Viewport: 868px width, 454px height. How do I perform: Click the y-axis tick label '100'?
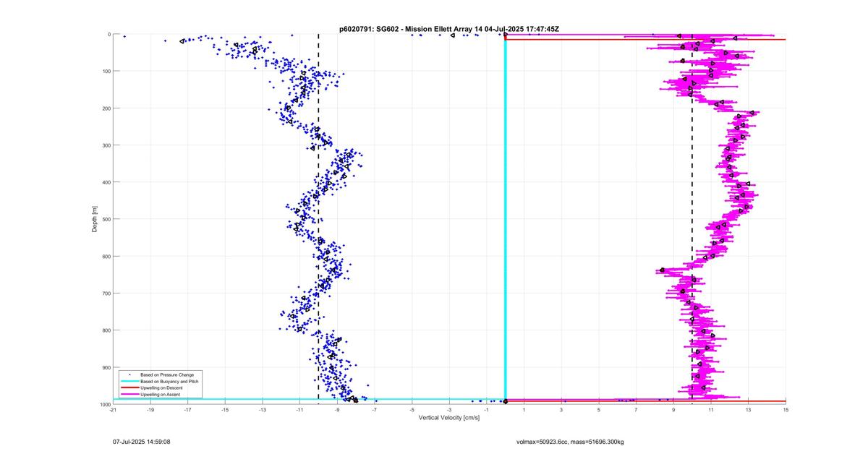click(x=106, y=71)
